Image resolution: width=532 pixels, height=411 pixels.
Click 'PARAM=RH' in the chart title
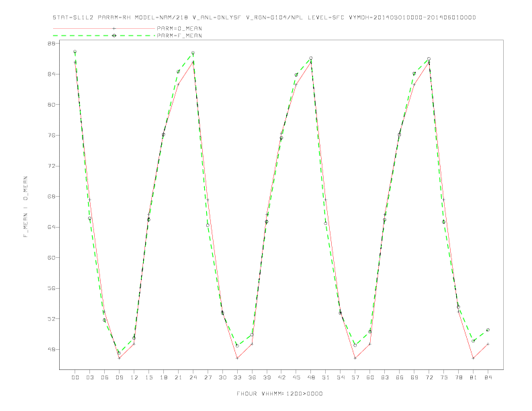pos(114,17)
